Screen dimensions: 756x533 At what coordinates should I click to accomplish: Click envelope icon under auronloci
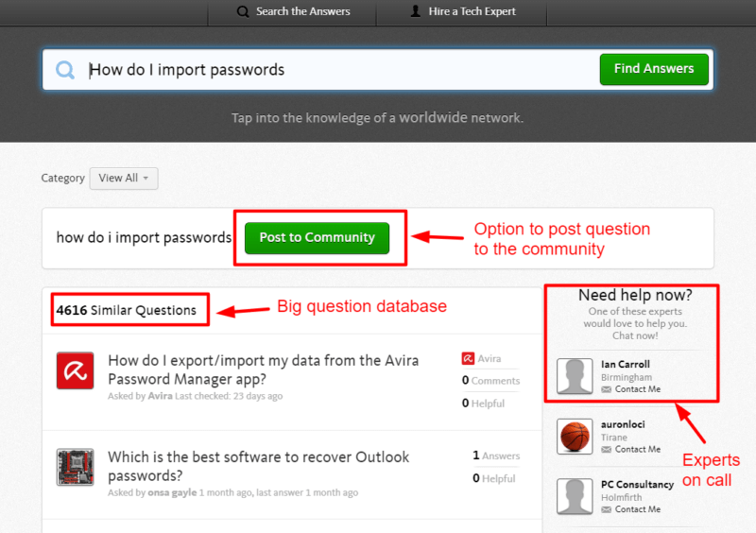click(606, 450)
